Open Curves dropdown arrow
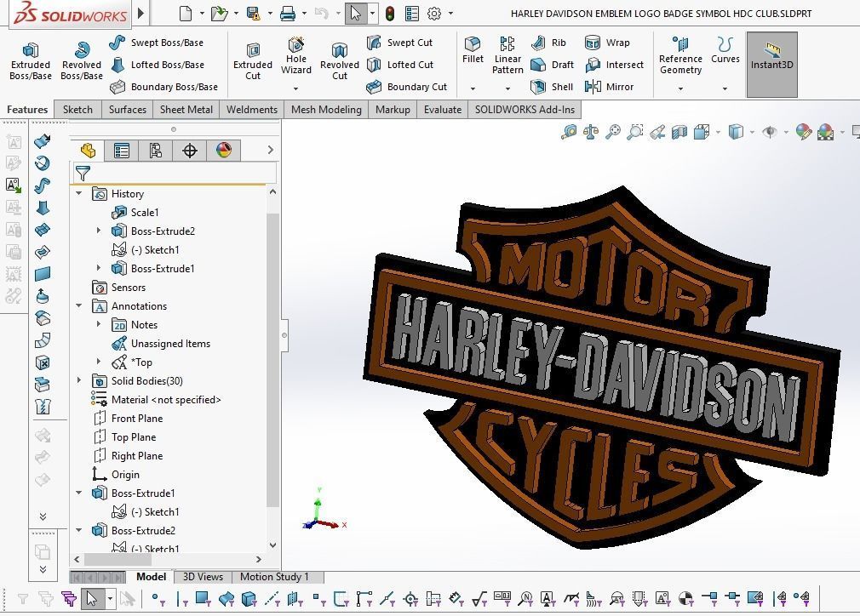Screen dimensions: 860x616 click(725, 88)
